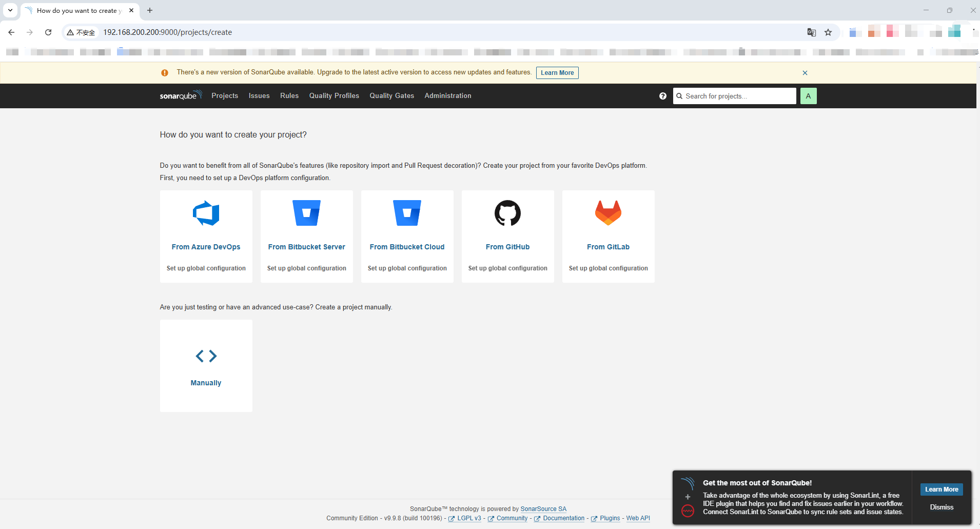Open the help question mark icon
Image resolution: width=980 pixels, height=529 pixels.
663,96
